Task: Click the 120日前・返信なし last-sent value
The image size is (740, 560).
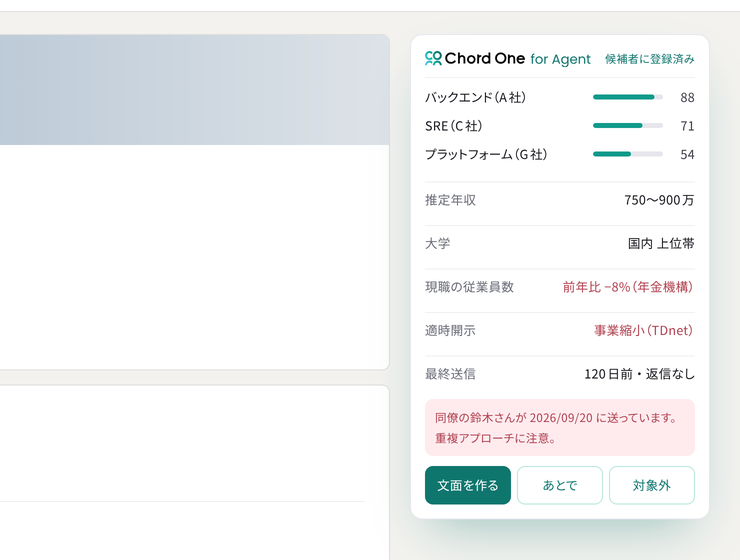Action: pos(639,374)
